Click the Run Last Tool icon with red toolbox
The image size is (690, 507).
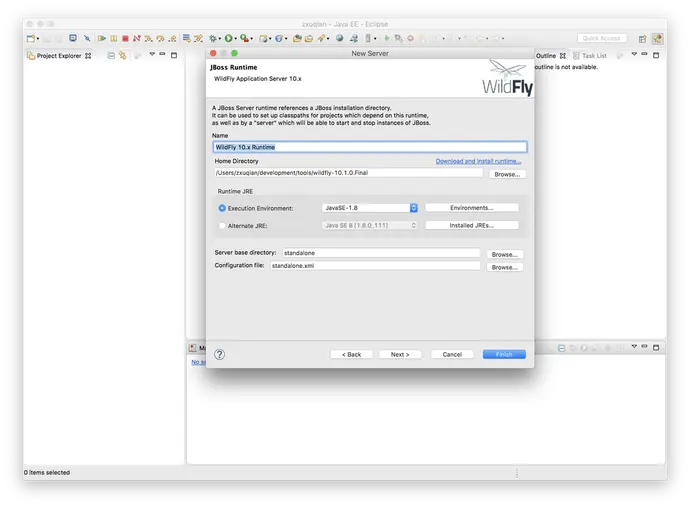244,39
